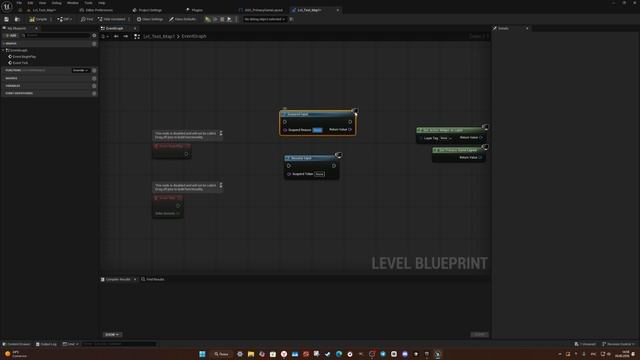640x360 pixels.
Task: Open the File menu
Action: point(19,3)
